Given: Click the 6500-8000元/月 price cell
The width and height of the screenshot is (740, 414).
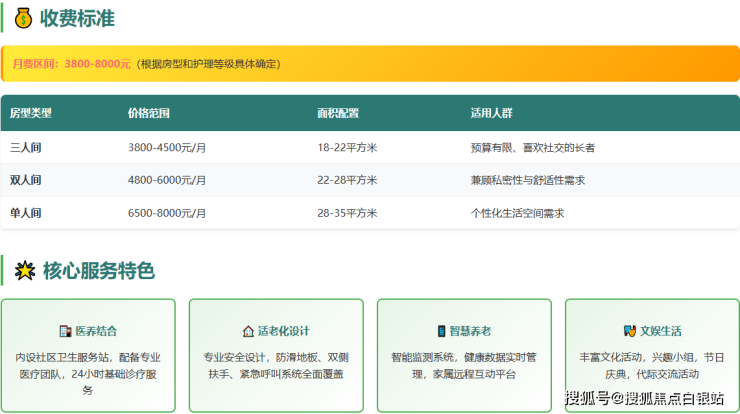Looking at the screenshot, I should pos(167,213).
